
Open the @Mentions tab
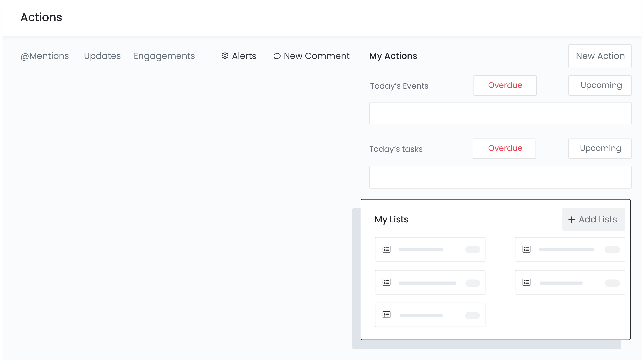(44, 56)
